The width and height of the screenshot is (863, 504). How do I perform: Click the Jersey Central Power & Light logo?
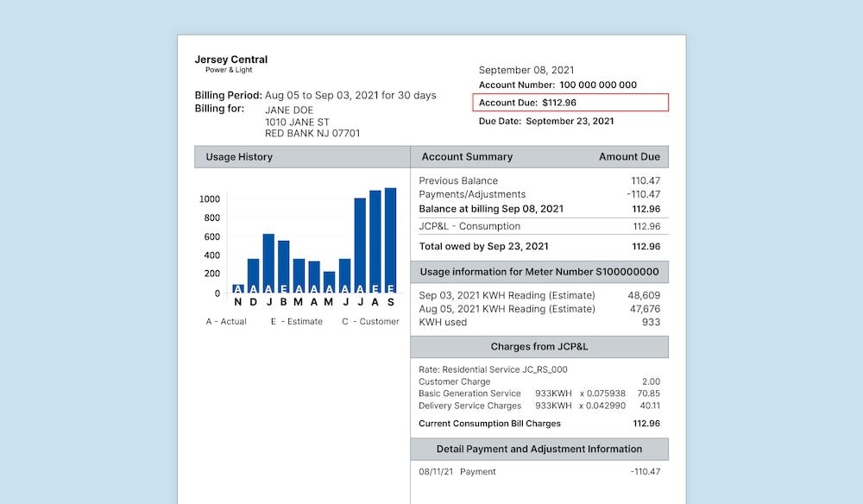(230, 64)
